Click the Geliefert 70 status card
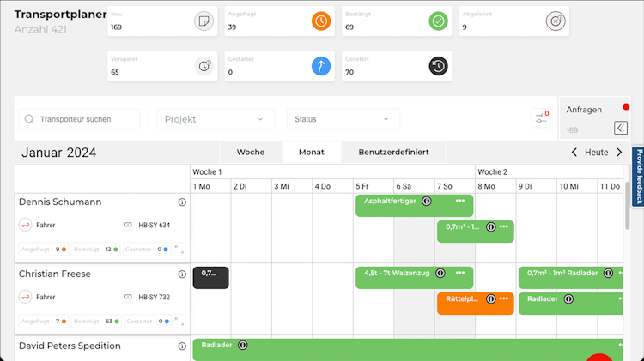This screenshot has height=361, width=644. coord(397,66)
